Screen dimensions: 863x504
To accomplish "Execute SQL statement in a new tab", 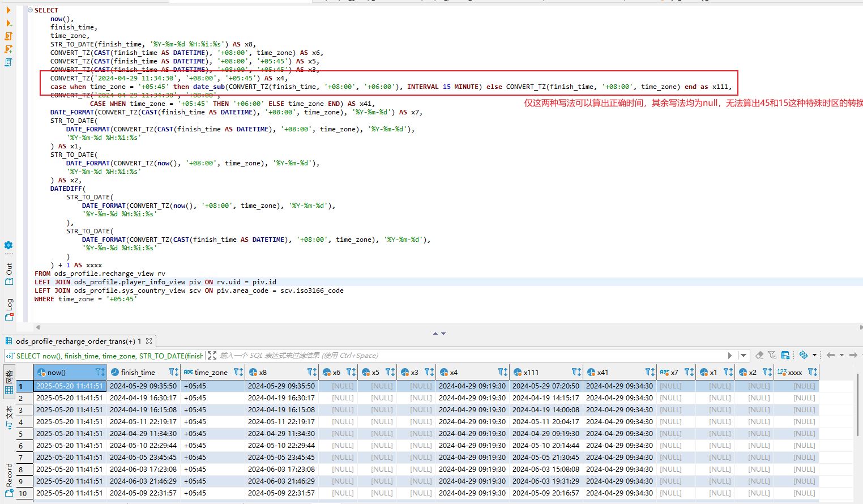I will pyautogui.click(x=8, y=23).
